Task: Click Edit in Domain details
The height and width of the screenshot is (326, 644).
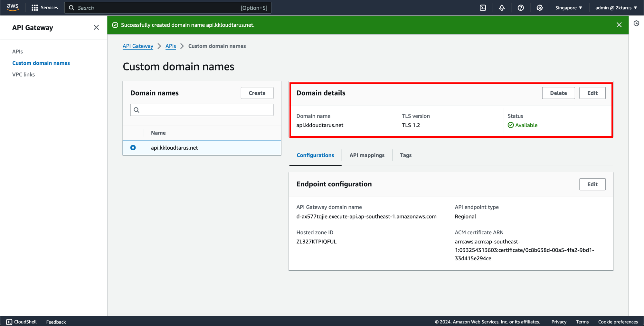Action: (592, 93)
